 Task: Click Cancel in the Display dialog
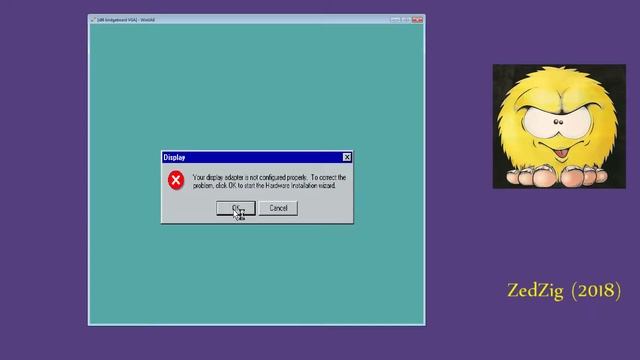point(278,208)
